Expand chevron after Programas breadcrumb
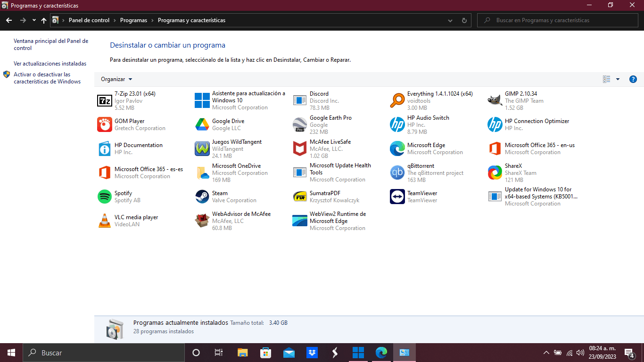The width and height of the screenshot is (644, 362). 152,20
